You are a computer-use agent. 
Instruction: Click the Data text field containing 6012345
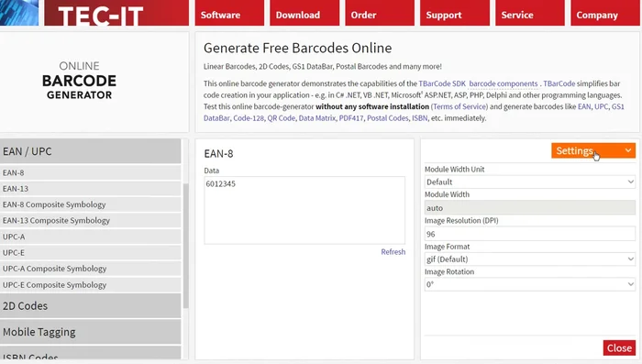point(304,210)
